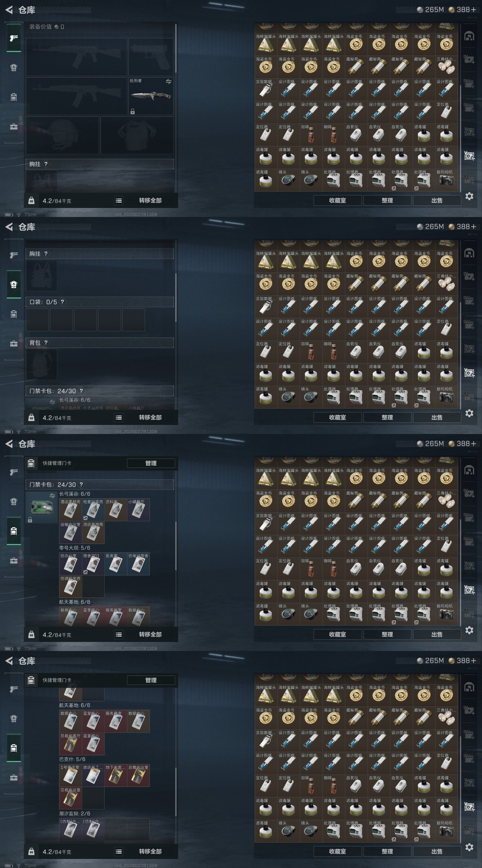
Task: Click the 零号大坝: 5/6 section header
Action: pyautogui.click(x=75, y=548)
